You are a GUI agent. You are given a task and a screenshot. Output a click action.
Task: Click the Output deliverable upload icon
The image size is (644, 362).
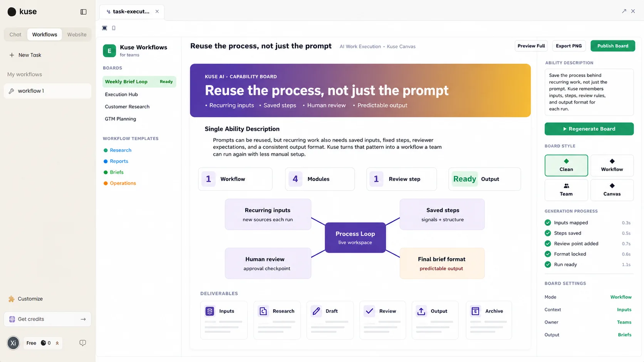point(421,311)
